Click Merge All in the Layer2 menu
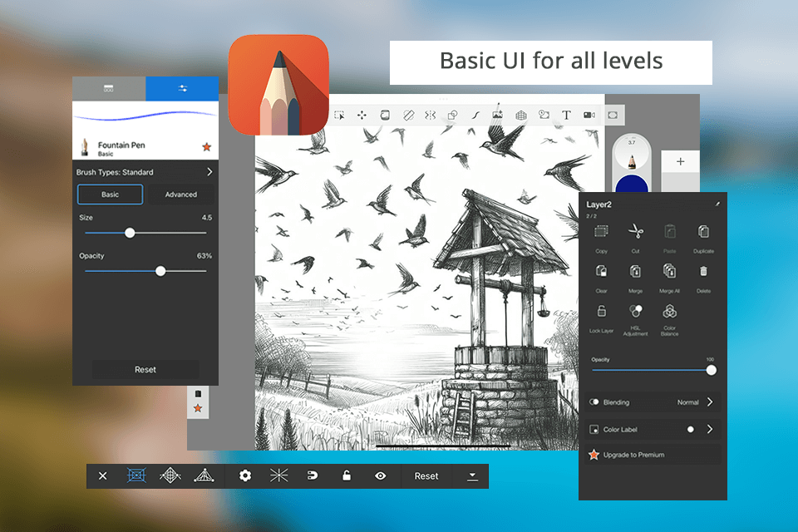This screenshot has height=532, width=798. pos(670,278)
